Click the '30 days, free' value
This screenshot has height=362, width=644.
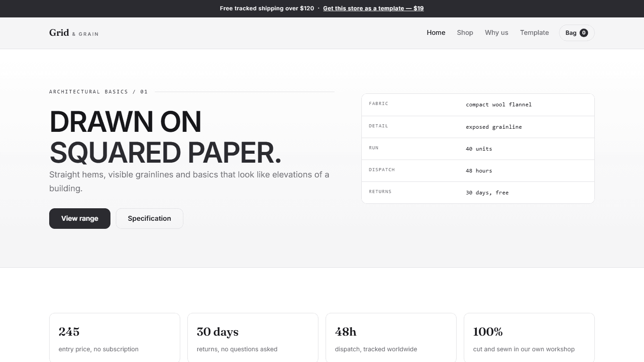click(x=487, y=193)
